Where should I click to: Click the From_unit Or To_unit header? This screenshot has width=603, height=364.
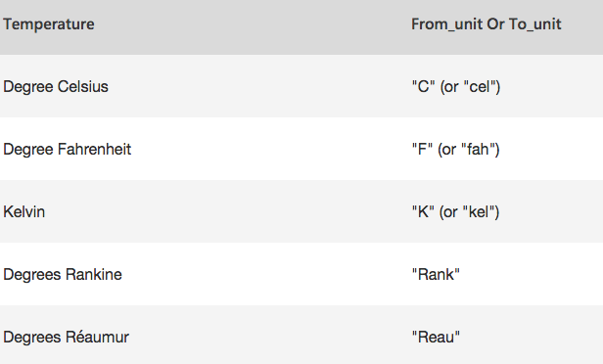click(x=487, y=24)
